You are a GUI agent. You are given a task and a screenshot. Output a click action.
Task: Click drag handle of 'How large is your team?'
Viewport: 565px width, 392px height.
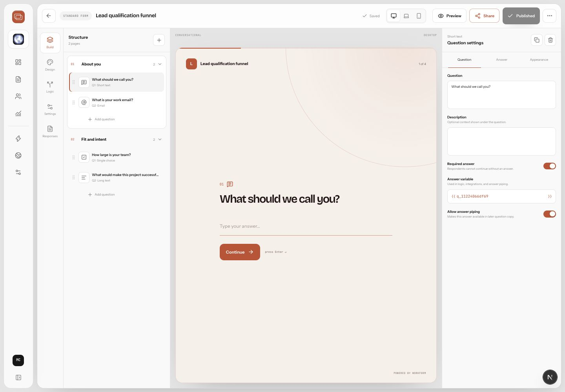coord(73,158)
